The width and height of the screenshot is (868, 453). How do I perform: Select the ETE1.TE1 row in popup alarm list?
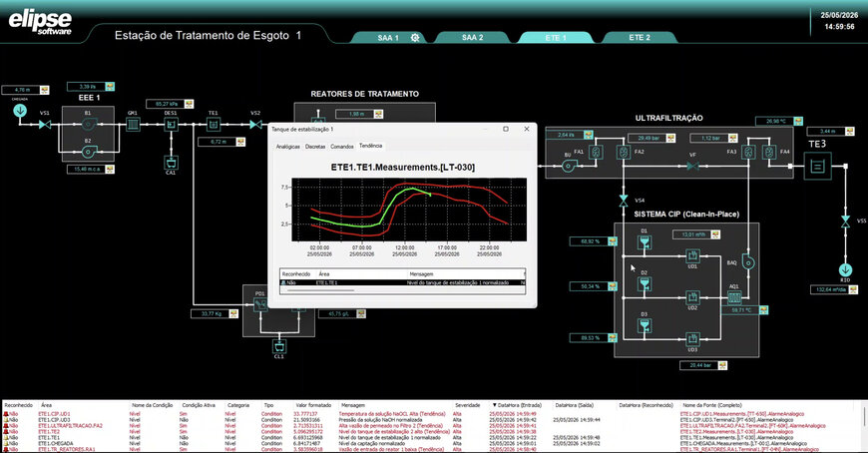(x=402, y=283)
